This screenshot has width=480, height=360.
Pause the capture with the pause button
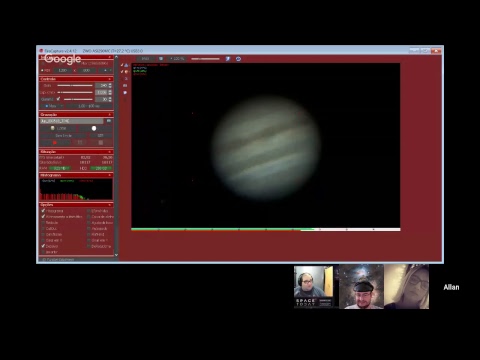80,143
